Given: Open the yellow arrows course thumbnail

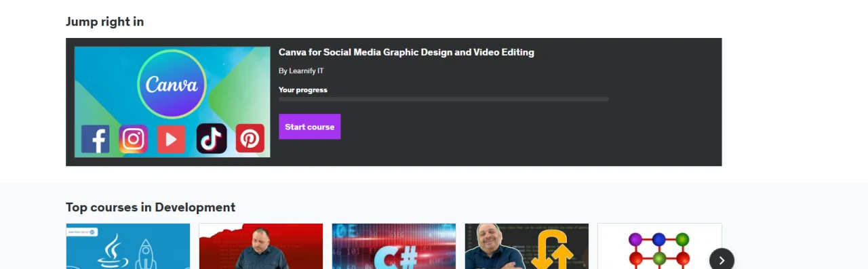Looking at the screenshot, I should tap(527, 246).
